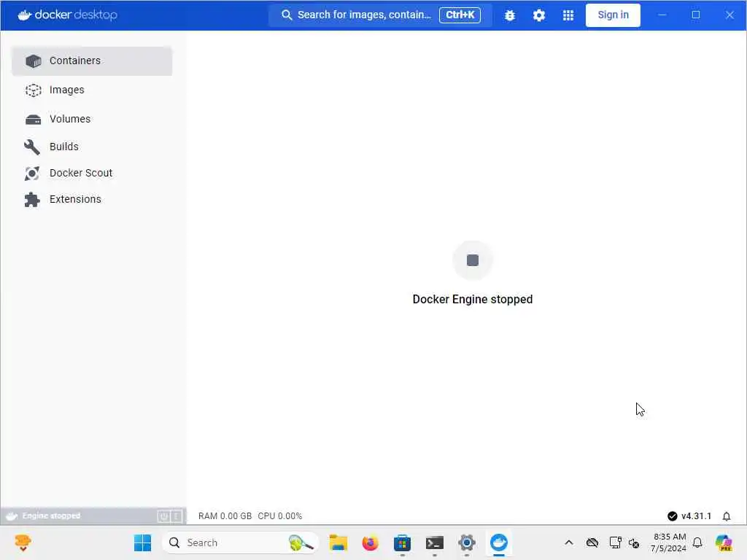Go to Volumes in sidebar
747x560 pixels.
tap(92, 119)
